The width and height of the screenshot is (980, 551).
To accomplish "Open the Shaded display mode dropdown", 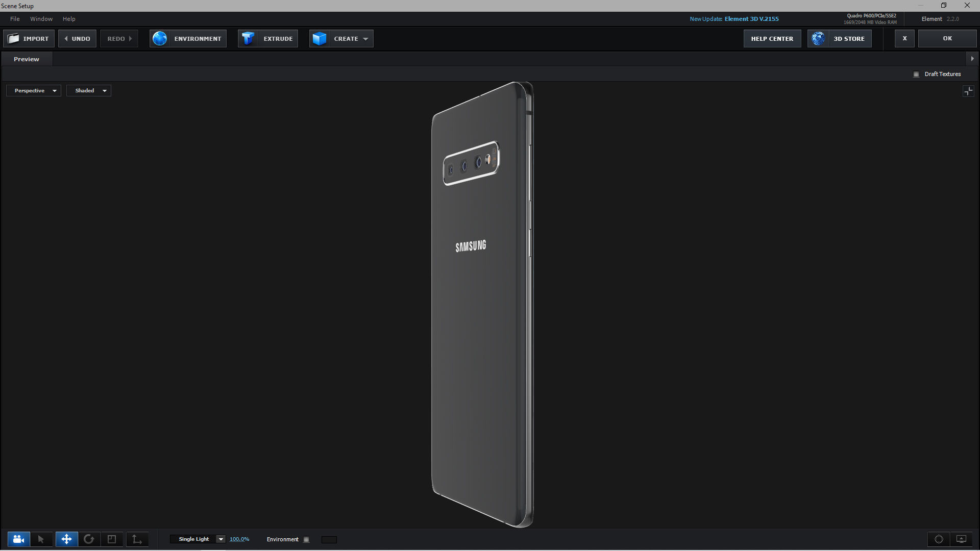I will pyautogui.click(x=89, y=91).
